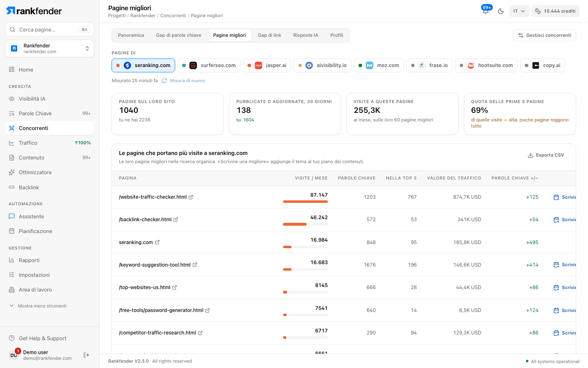The width and height of the screenshot is (588, 368).
Task: Open Contenuto document icon in sidebar
Action: [x=11, y=158]
